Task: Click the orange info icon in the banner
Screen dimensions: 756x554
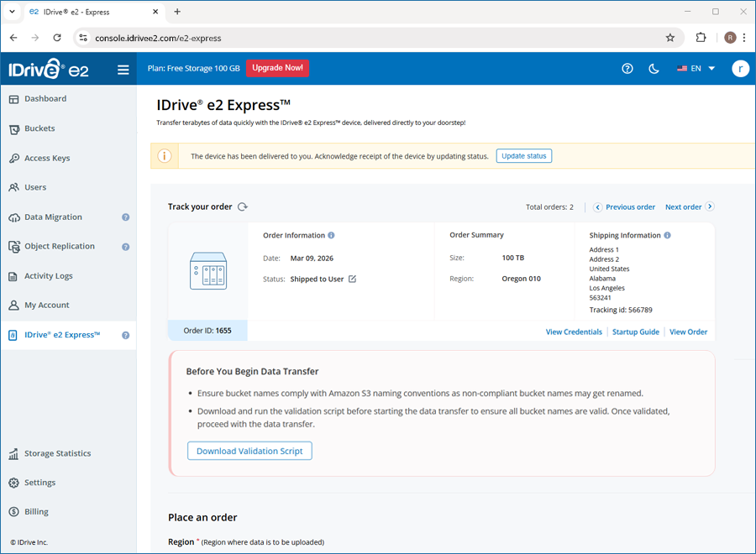Action: 165,156
